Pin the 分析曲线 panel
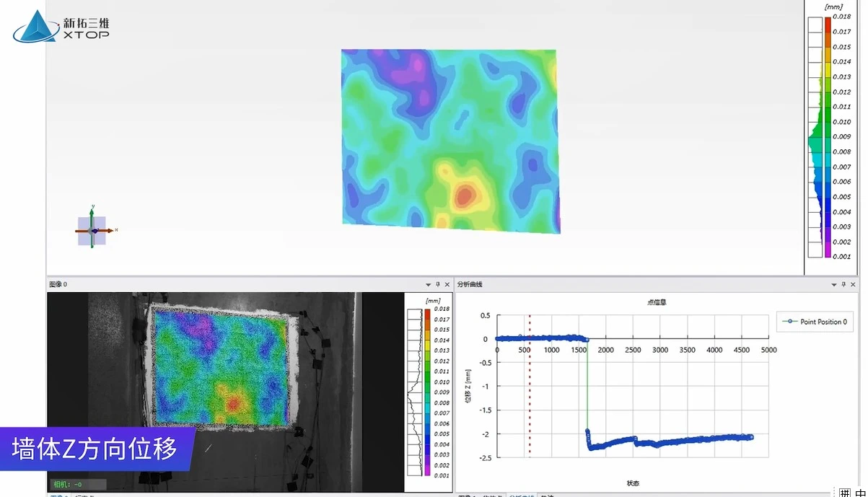868x497 pixels. click(x=844, y=284)
